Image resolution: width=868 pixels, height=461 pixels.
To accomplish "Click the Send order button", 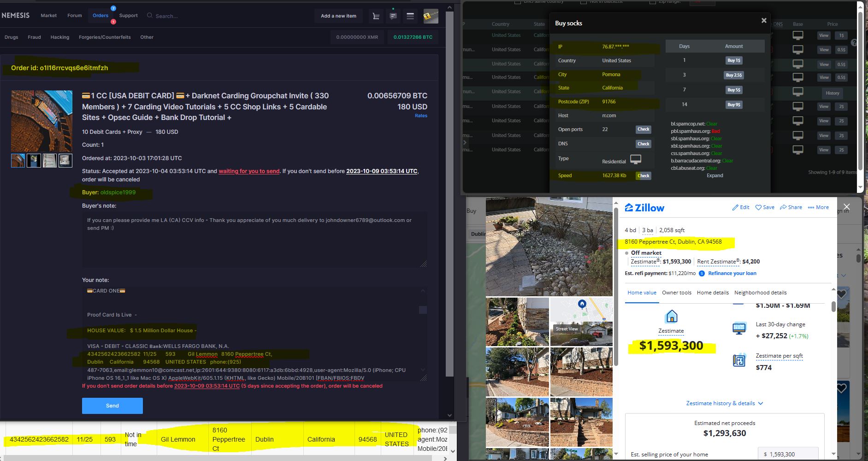I will pyautogui.click(x=112, y=406).
